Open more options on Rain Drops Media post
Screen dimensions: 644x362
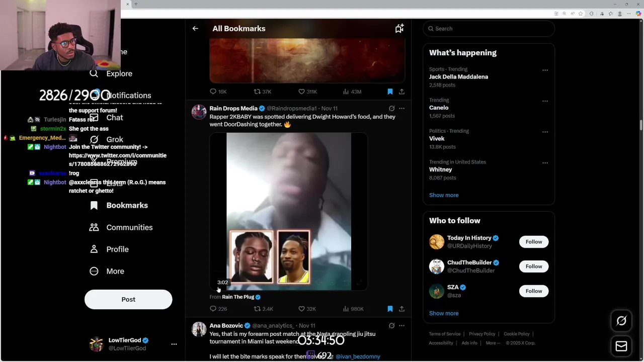point(401,108)
